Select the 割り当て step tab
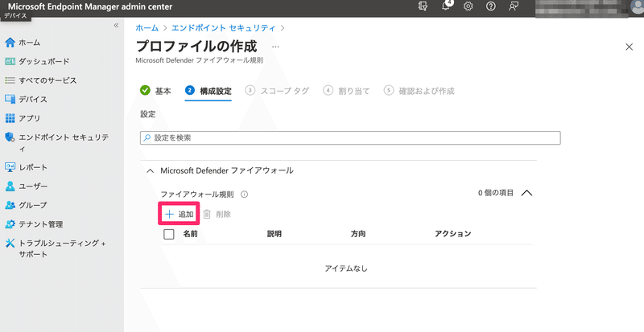 (x=346, y=91)
